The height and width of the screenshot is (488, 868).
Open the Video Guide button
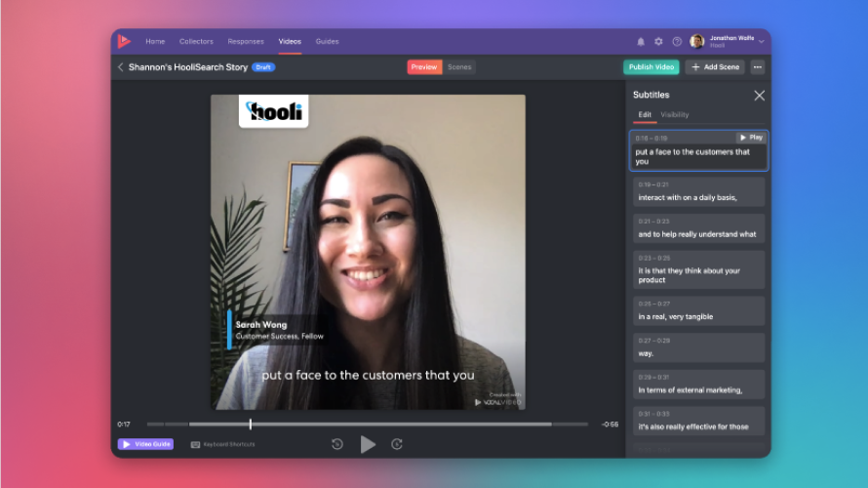pyautogui.click(x=145, y=444)
